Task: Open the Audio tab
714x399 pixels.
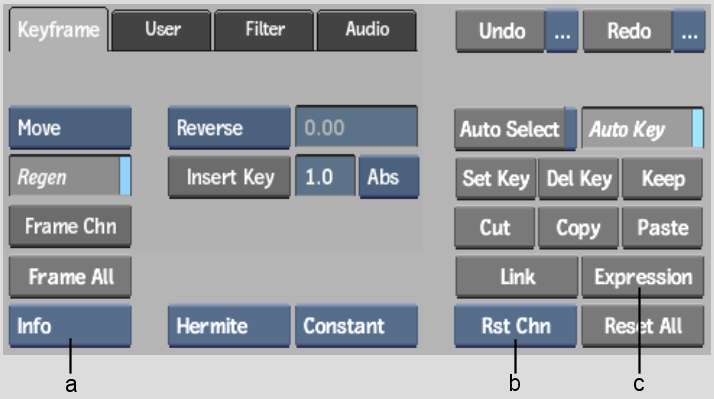Action: tap(367, 31)
